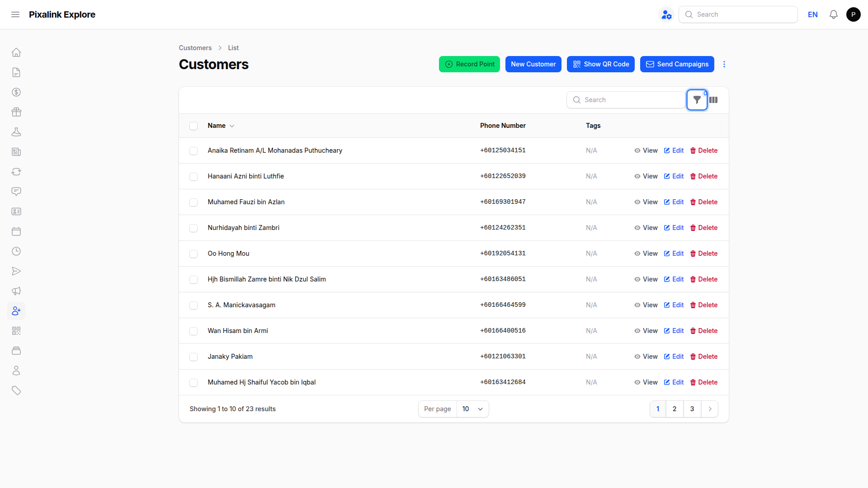The width and height of the screenshot is (868, 488).
Task: Open the table filter funnel
Action: coord(697,100)
